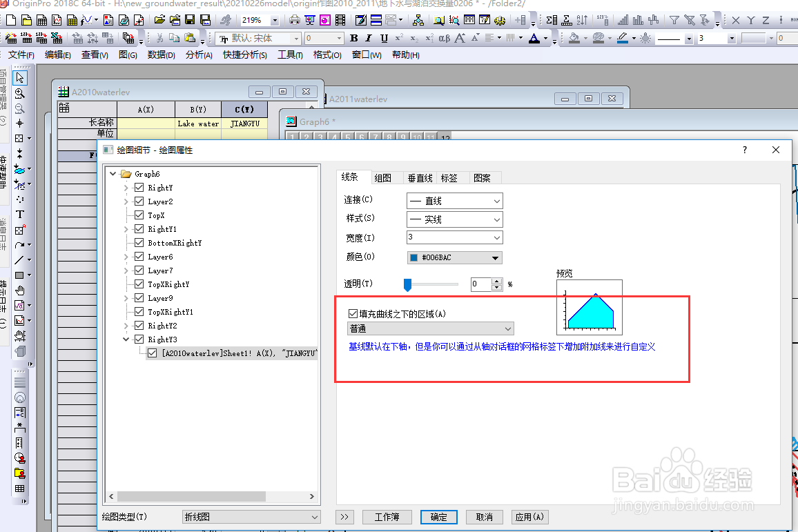
Task: Select the hand Pan tool
Action: (20, 290)
